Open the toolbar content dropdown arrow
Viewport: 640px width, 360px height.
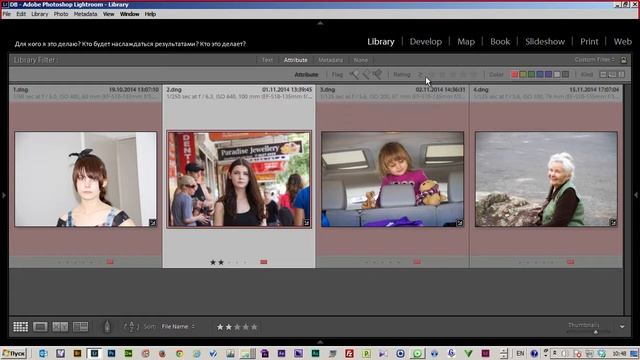(622, 327)
